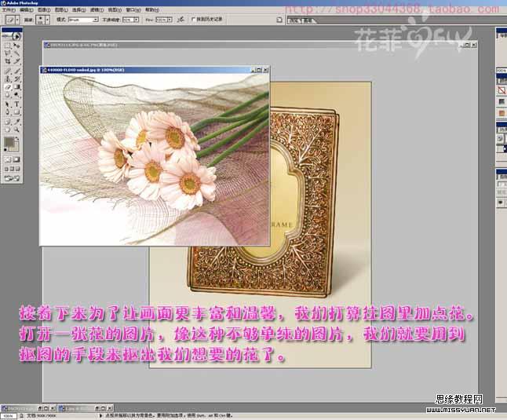Click the first tab in the palette well

[294, 20]
